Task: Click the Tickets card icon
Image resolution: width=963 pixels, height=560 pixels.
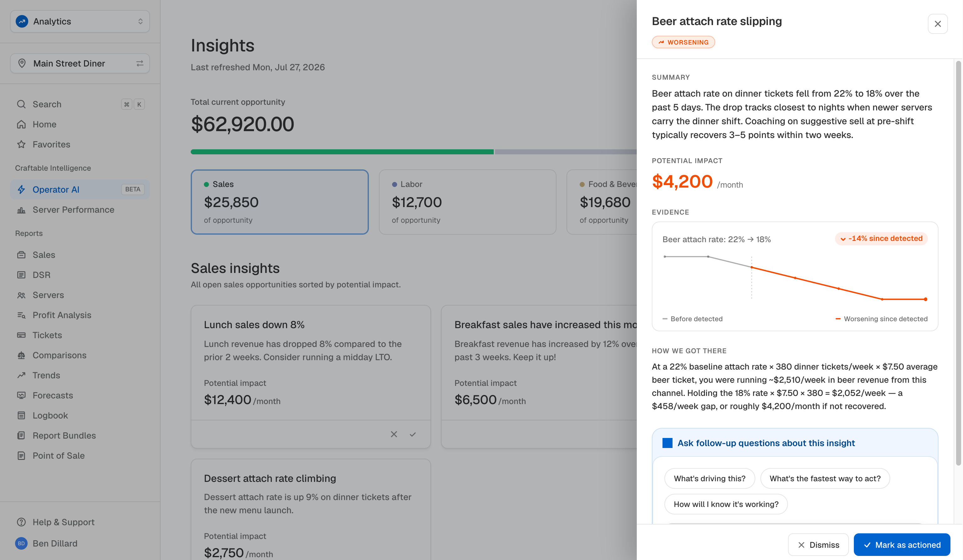Action: pyautogui.click(x=21, y=335)
